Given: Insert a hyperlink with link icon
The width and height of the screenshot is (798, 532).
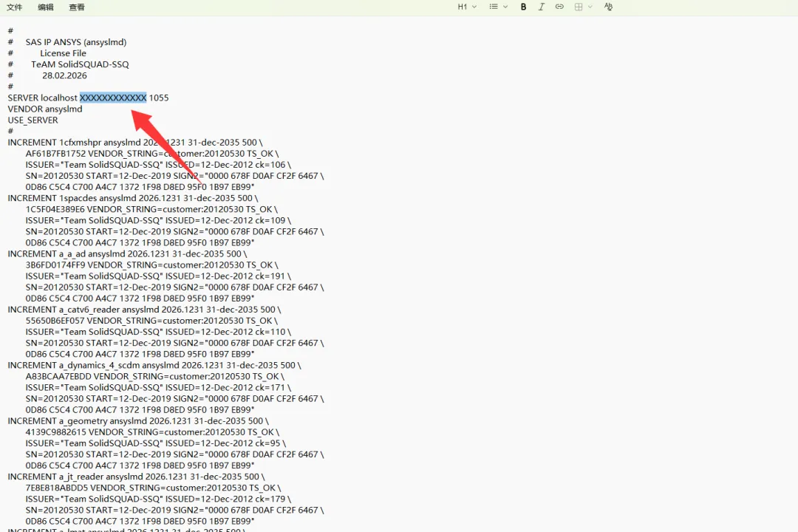Looking at the screenshot, I should click(559, 7).
